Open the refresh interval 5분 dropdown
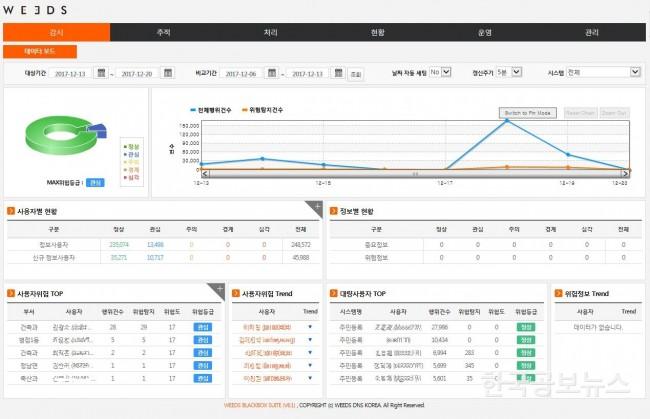 [509, 72]
